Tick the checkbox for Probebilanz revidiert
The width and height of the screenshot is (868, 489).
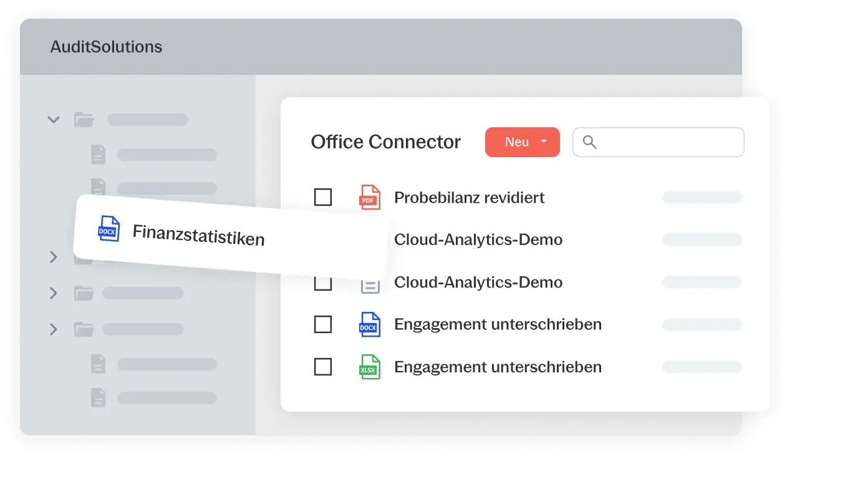click(322, 198)
